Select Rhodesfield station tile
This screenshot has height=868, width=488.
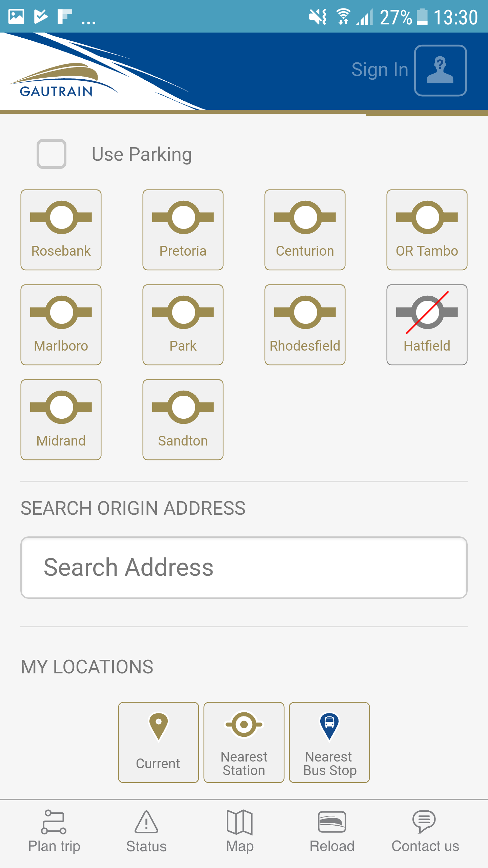pos(305,325)
